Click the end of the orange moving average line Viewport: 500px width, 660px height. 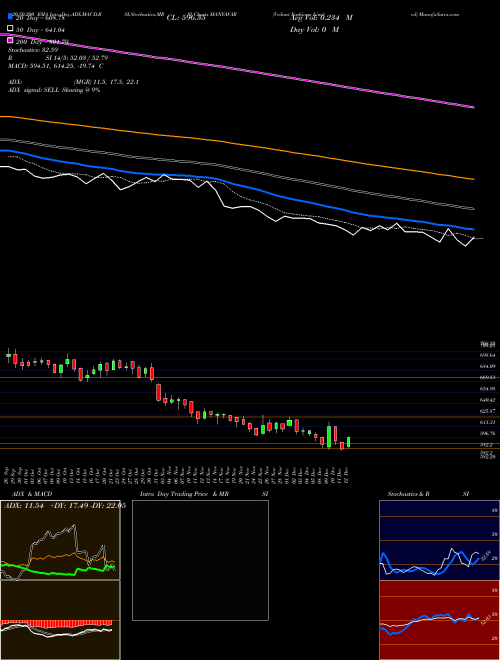click(x=473, y=179)
